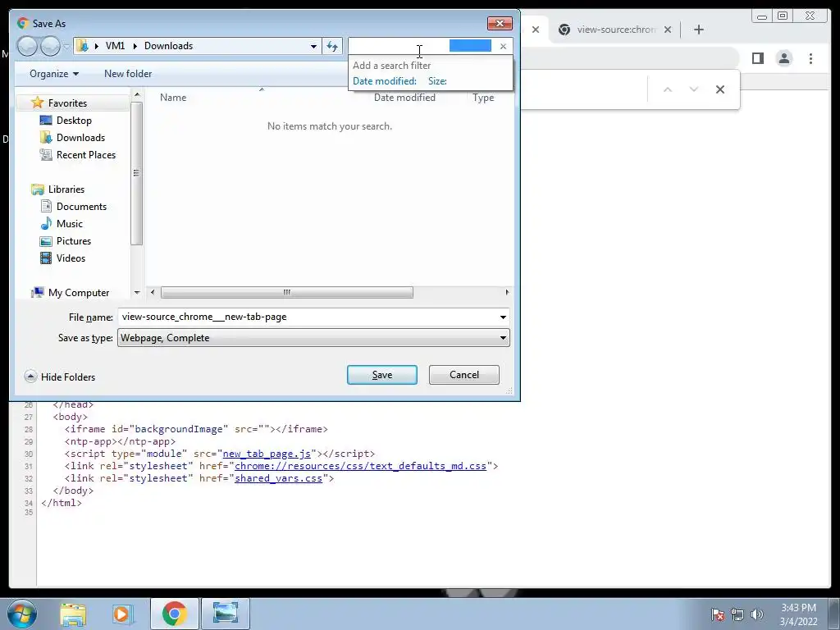Sort by the Type column header

[x=482, y=98]
